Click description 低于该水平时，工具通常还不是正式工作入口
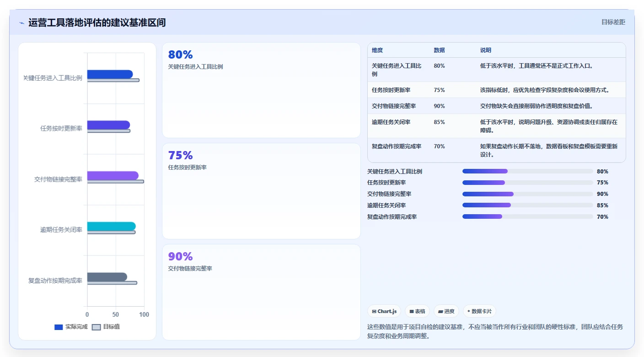 (537, 66)
